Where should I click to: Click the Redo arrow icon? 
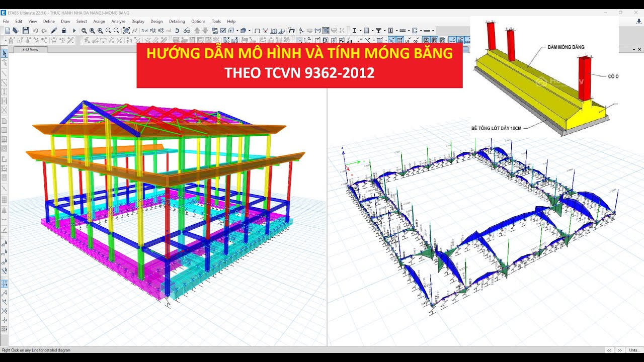tap(44, 31)
